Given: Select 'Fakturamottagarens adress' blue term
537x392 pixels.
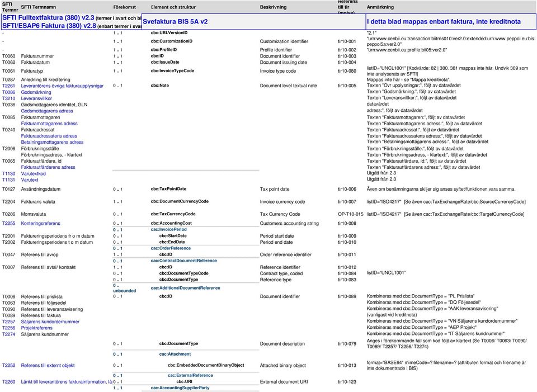Looking at the screenshot, I should (49, 124).
